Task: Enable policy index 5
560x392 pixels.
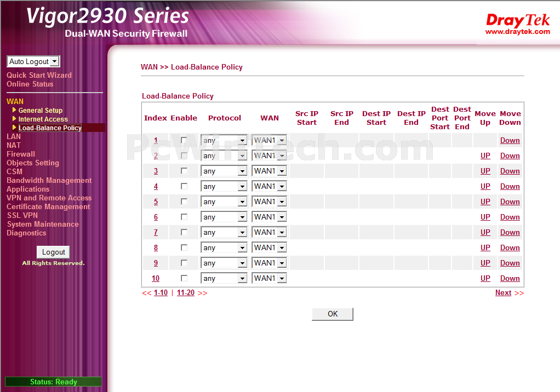Action: pos(184,201)
